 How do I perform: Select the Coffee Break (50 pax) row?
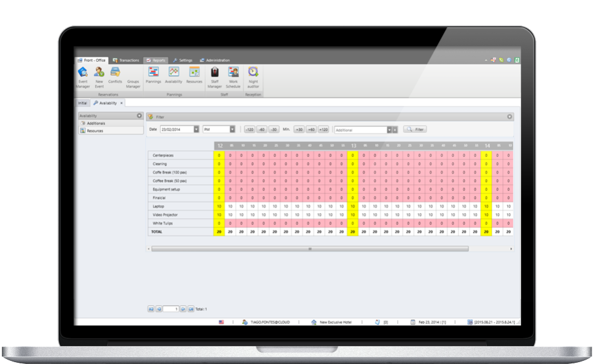(170, 181)
